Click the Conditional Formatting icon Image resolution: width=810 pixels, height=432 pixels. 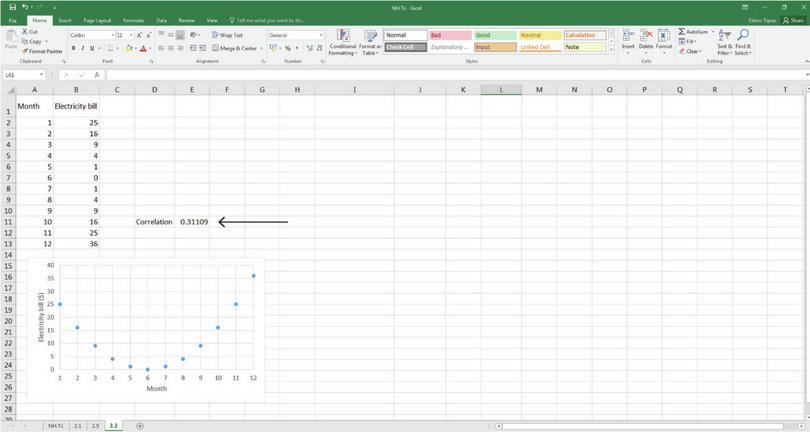coord(342,39)
